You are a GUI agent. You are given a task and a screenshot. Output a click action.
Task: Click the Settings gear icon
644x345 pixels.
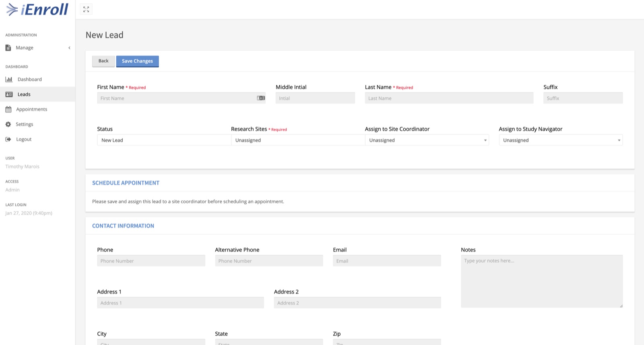coord(8,124)
